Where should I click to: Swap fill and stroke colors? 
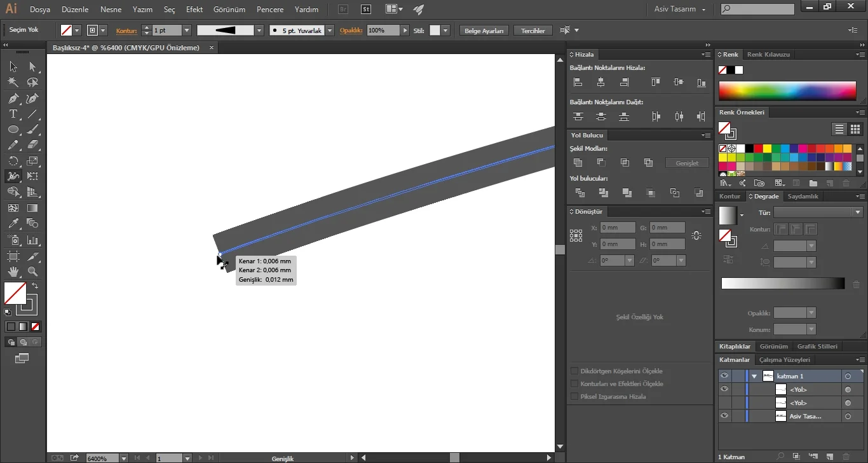[35, 286]
